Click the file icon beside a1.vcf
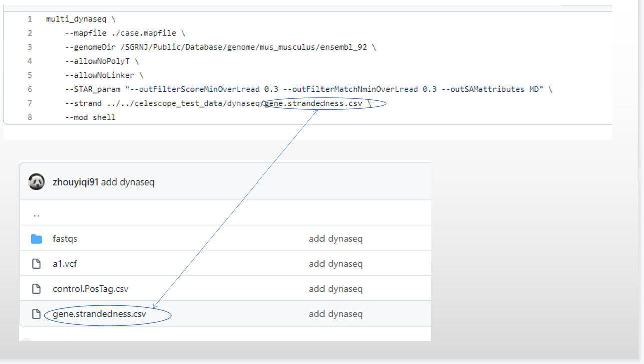 click(x=36, y=263)
